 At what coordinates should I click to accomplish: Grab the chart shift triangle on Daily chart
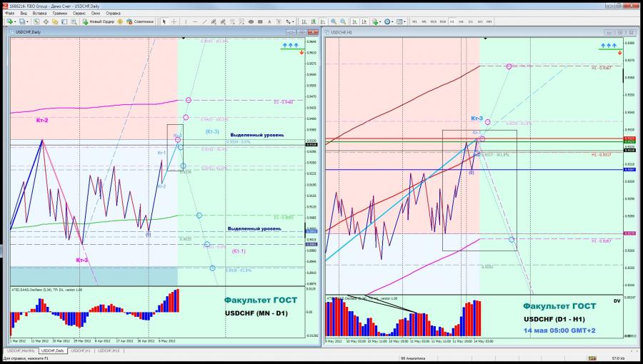tap(184, 38)
